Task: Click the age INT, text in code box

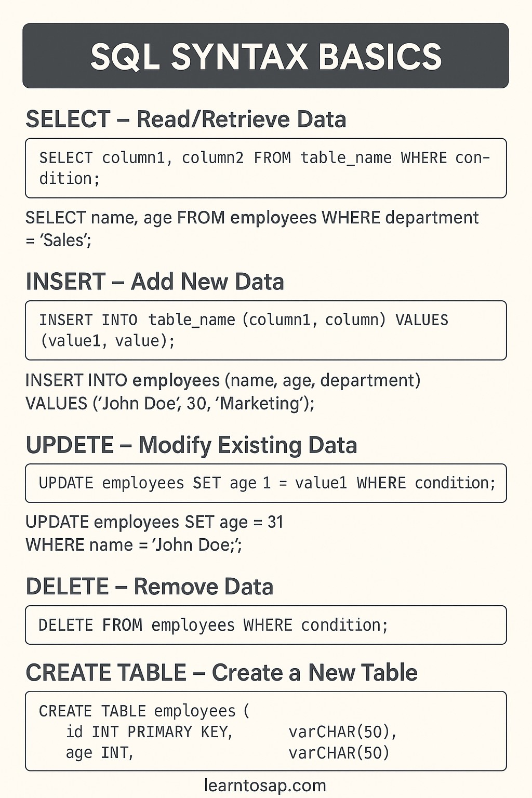Action: pyautogui.click(x=100, y=753)
